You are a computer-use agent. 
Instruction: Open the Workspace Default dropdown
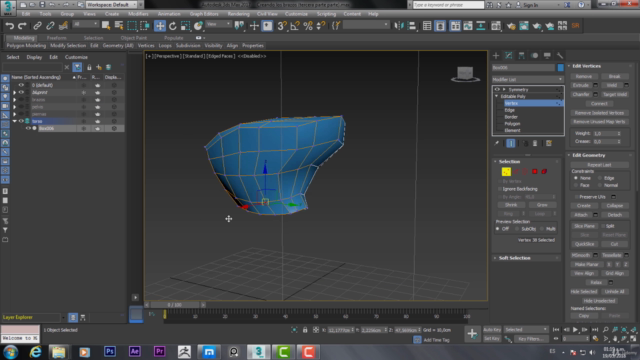point(111,4)
